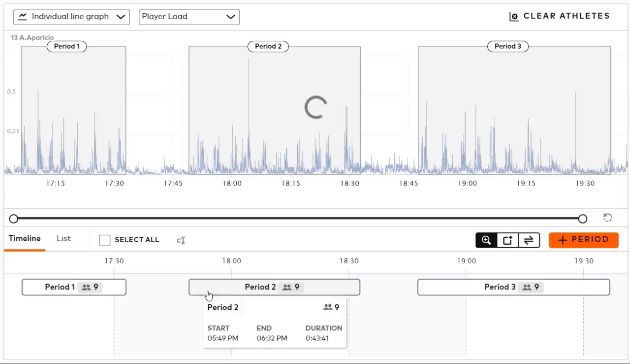This screenshot has width=630, height=364.
Task: Click the 13 A.Aparicio athlete label
Action: pos(32,37)
